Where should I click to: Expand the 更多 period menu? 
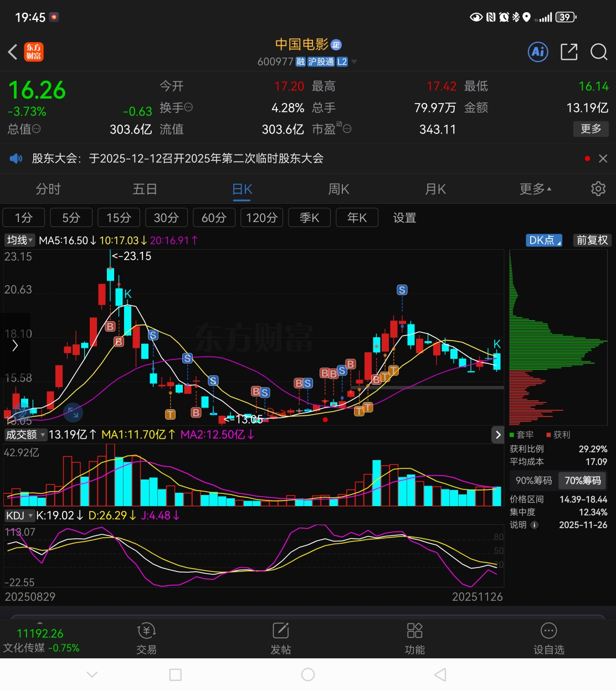pos(535,189)
